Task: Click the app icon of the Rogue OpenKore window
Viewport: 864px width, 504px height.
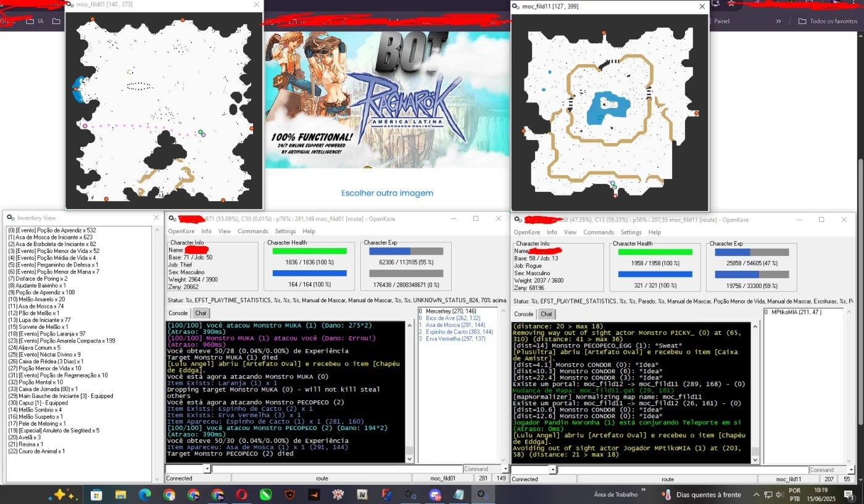Action: [518, 219]
